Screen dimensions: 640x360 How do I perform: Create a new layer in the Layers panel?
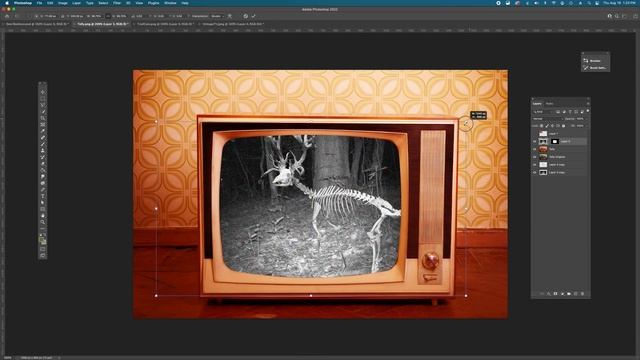[x=576, y=293]
